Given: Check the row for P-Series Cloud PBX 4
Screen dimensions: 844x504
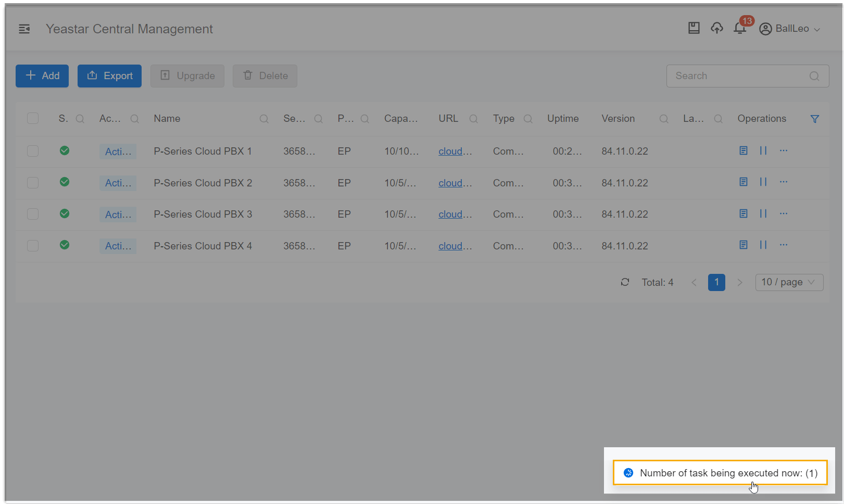Looking at the screenshot, I should click(33, 245).
